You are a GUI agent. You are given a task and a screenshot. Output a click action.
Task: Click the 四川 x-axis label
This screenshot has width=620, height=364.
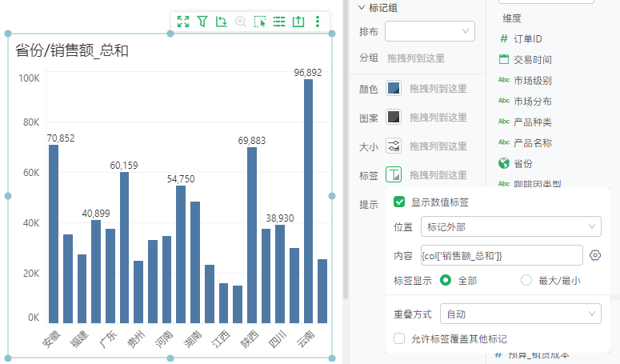click(x=277, y=340)
